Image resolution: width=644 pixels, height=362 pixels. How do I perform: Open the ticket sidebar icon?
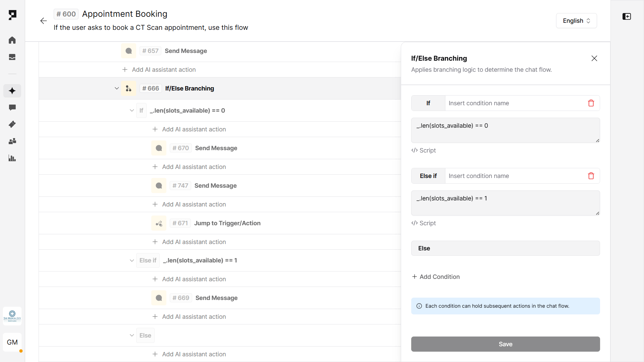(12, 124)
